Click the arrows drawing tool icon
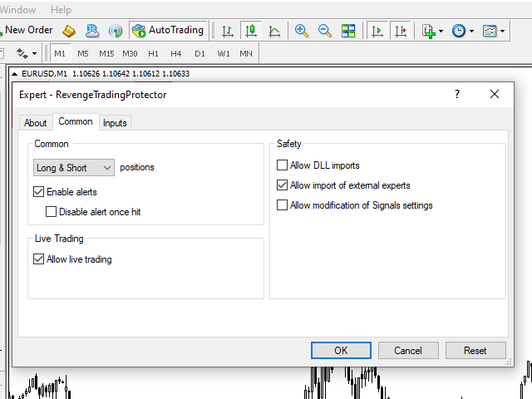 point(22,53)
